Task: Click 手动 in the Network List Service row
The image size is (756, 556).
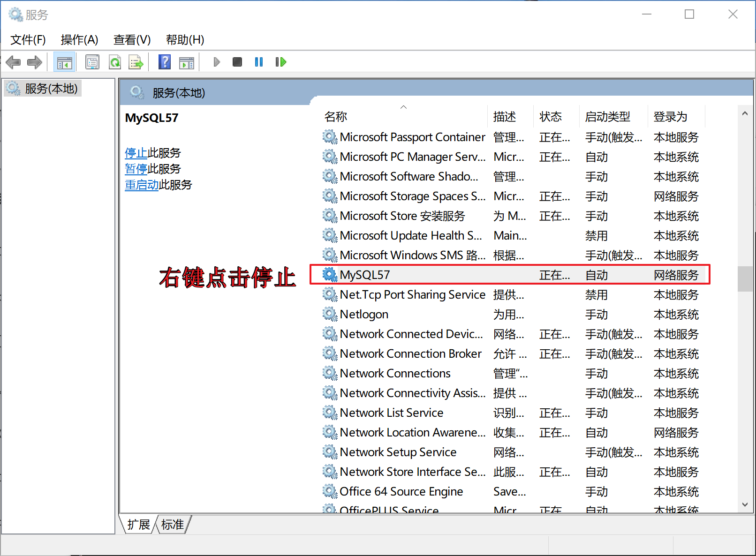Action: click(x=597, y=413)
